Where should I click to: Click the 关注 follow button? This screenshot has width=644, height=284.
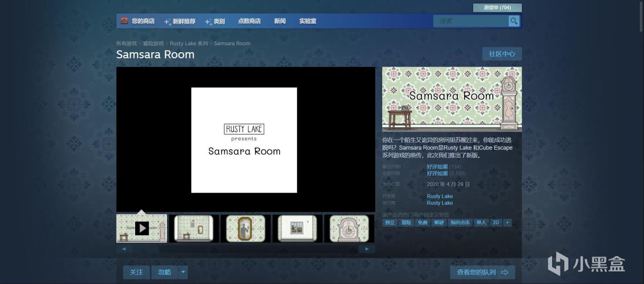(136, 272)
